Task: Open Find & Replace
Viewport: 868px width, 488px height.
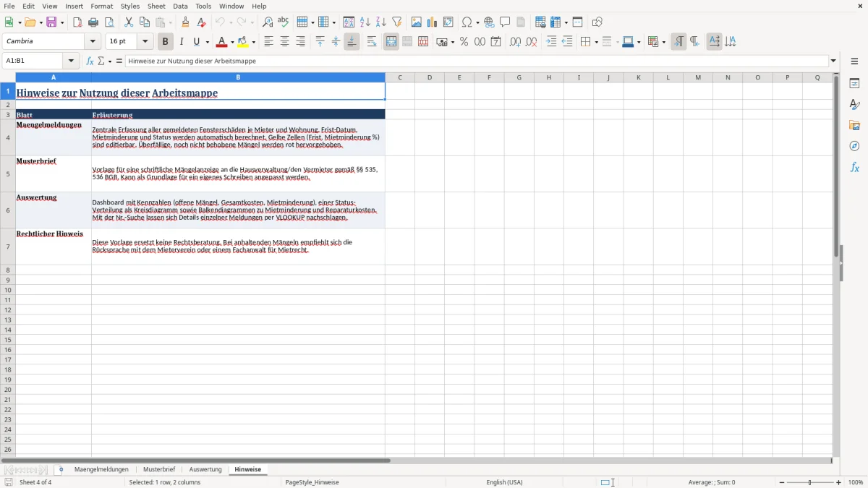Action: pyautogui.click(x=268, y=22)
